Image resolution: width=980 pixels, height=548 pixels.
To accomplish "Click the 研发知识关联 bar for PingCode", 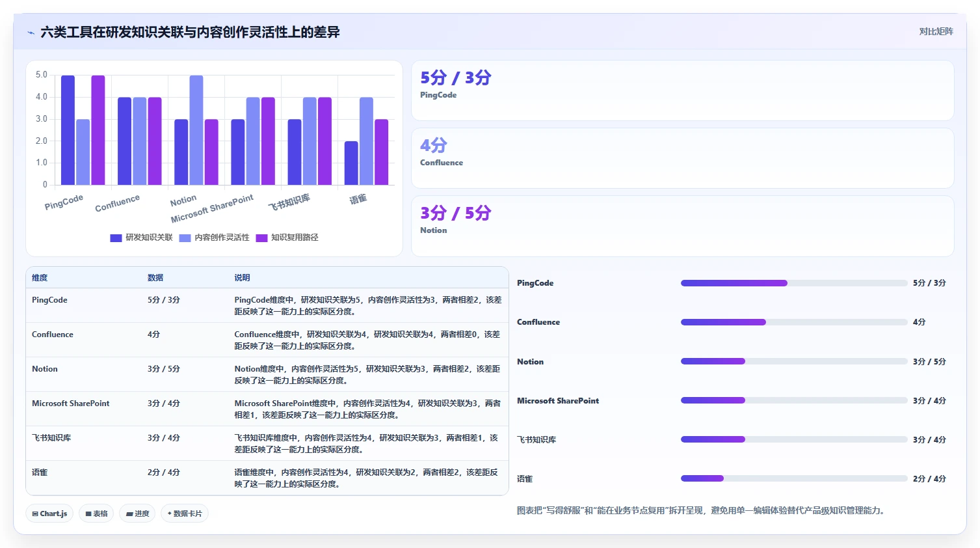I will [x=68, y=130].
